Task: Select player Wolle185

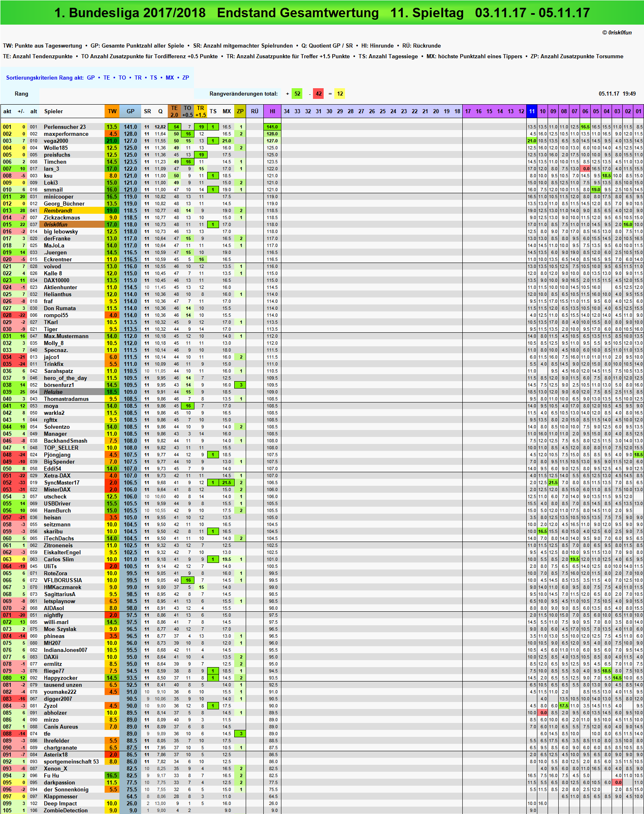Action: (56, 148)
